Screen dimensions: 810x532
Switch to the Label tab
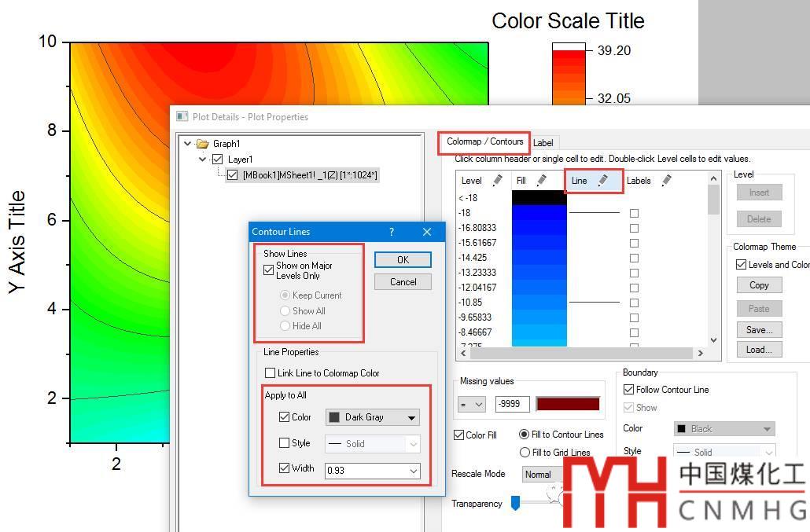tap(543, 143)
